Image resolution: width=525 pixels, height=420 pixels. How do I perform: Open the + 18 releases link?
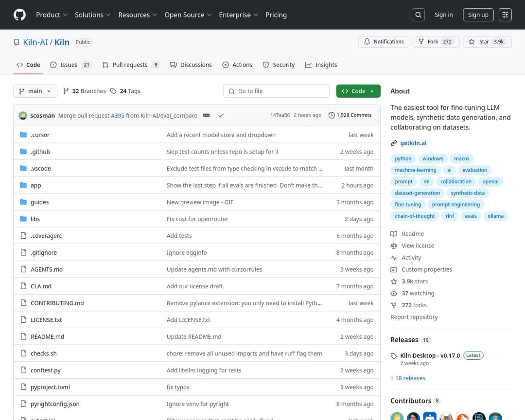tap(408, 378)
